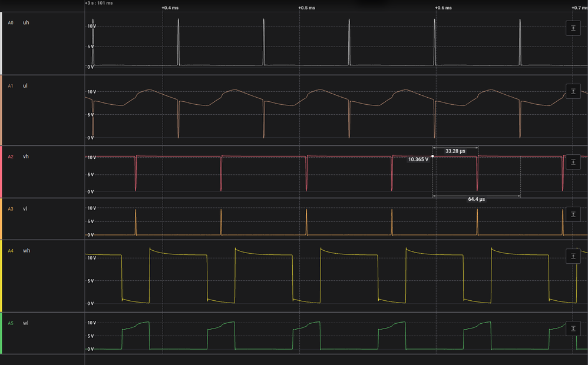
Task: Select the A1 channel identifier
Action: (11, 86)
